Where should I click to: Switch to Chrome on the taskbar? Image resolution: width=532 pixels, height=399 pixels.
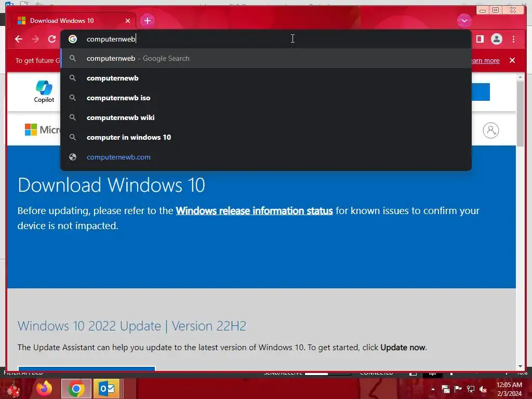click(76, 389)
